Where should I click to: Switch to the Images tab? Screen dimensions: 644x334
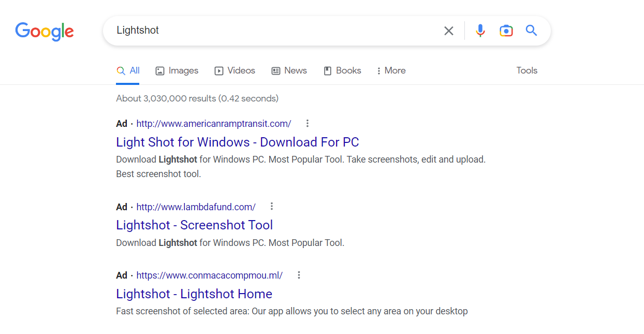177,71
